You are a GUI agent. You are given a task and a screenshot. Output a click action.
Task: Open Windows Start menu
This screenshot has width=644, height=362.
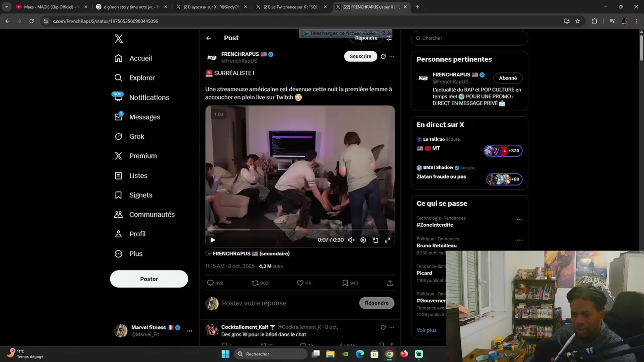point(225,354)
